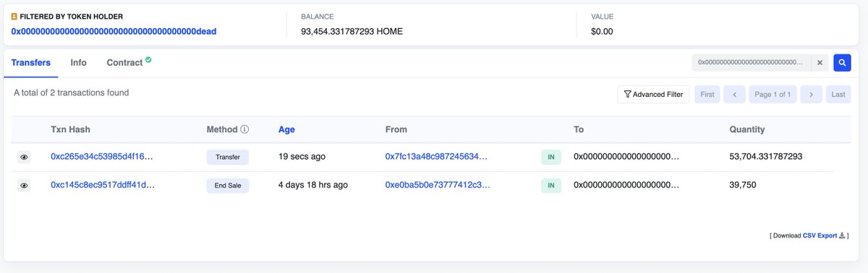This screenshot has height=273, width=868.
Task: Click the CSV Export link
Action: (x=820, y=235)
